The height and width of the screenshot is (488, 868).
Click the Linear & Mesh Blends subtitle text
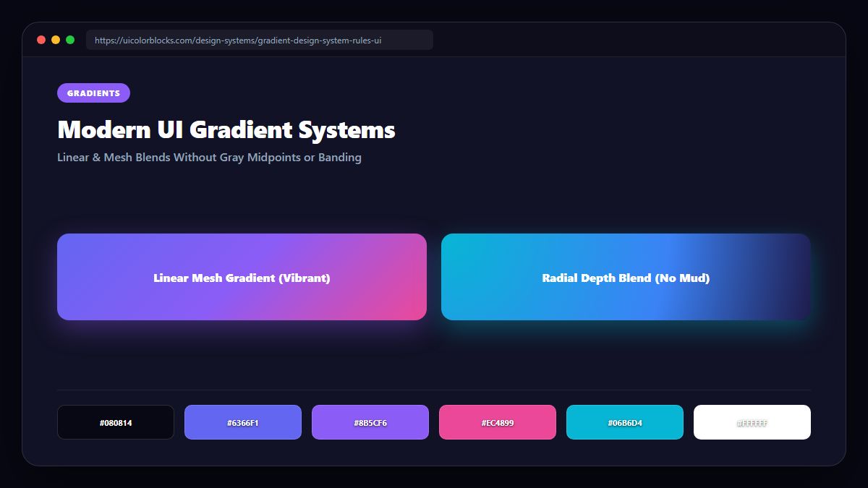pyautogui.click(x=209, y=157)
